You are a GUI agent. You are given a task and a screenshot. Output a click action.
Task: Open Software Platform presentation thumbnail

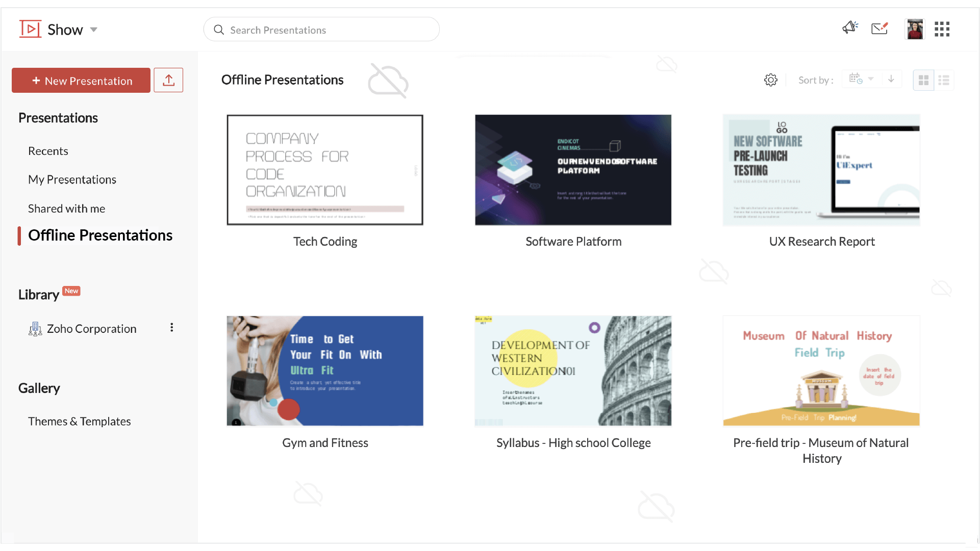pyautogui.click(x=573, y=170)
